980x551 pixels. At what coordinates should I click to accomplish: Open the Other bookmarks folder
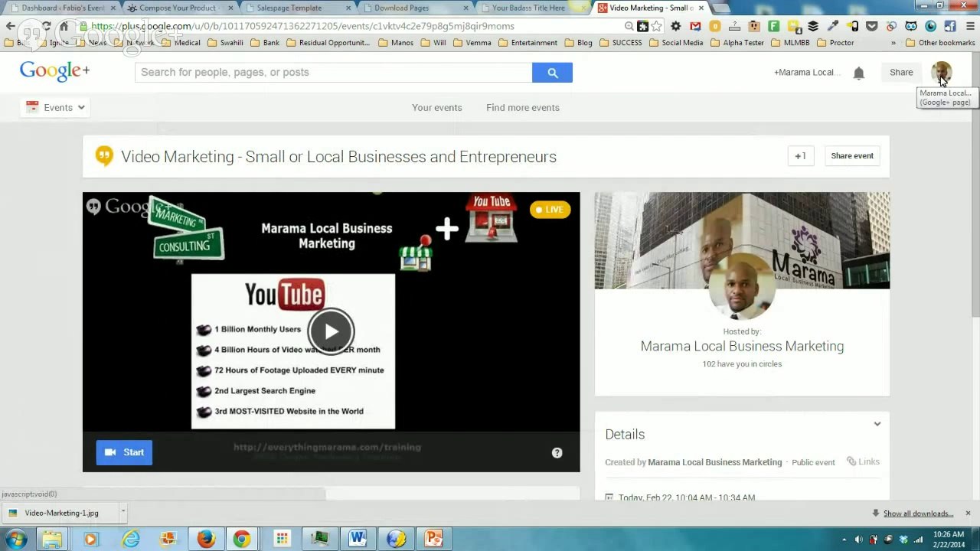pyautogui.click(x=939, y=43)
